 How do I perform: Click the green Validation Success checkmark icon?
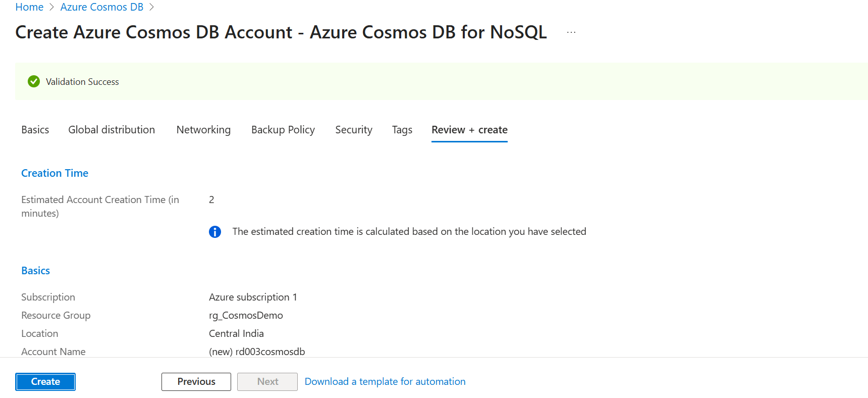tap(34, 81)
